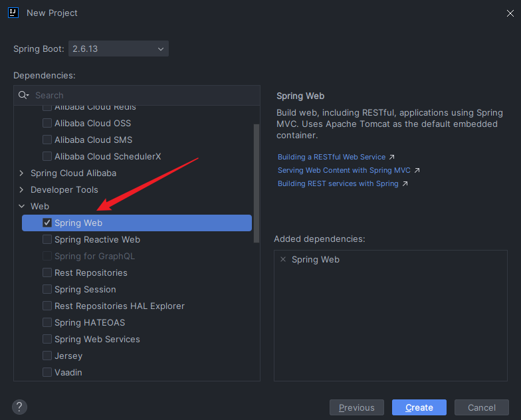Collapse the Web group
The image size is (521, 420).
tap(21, 206)
